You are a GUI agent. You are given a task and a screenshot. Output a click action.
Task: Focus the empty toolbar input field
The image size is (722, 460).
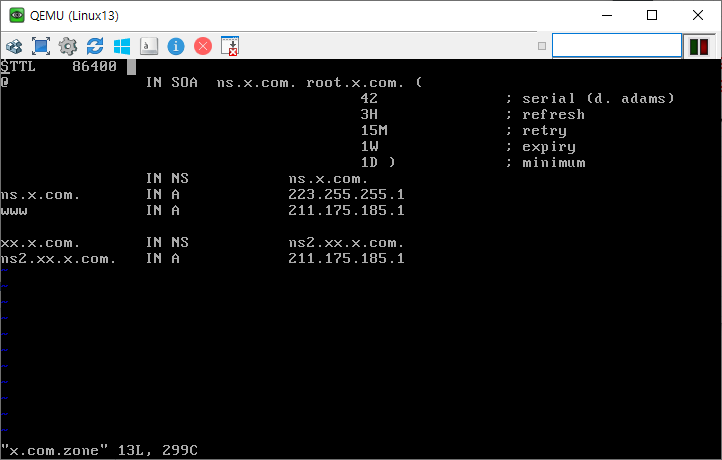point(617,46)
